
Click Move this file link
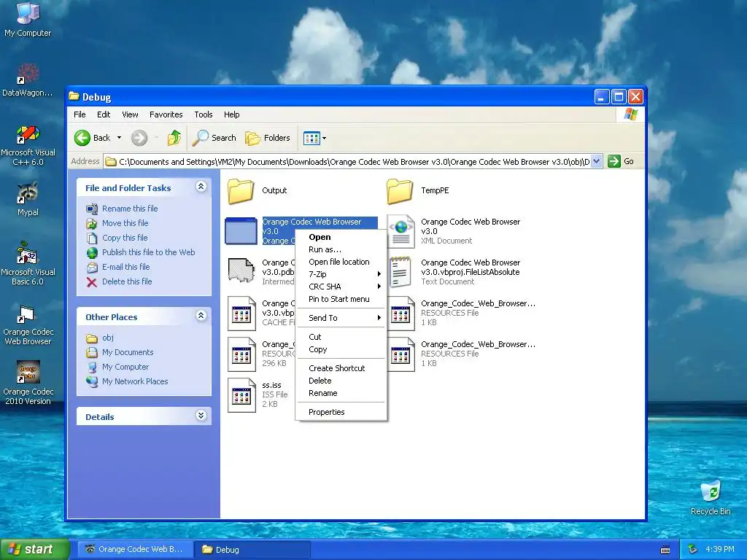(117, 223)
